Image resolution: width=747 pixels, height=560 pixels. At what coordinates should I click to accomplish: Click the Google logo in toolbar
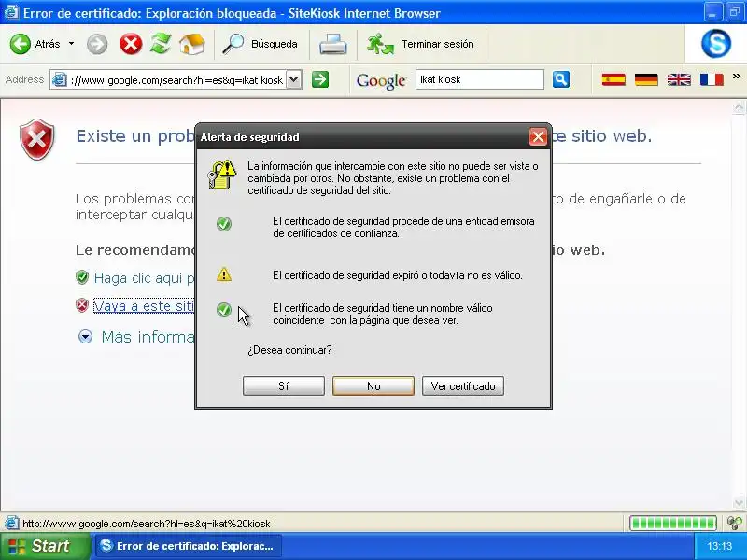point(381,80)
